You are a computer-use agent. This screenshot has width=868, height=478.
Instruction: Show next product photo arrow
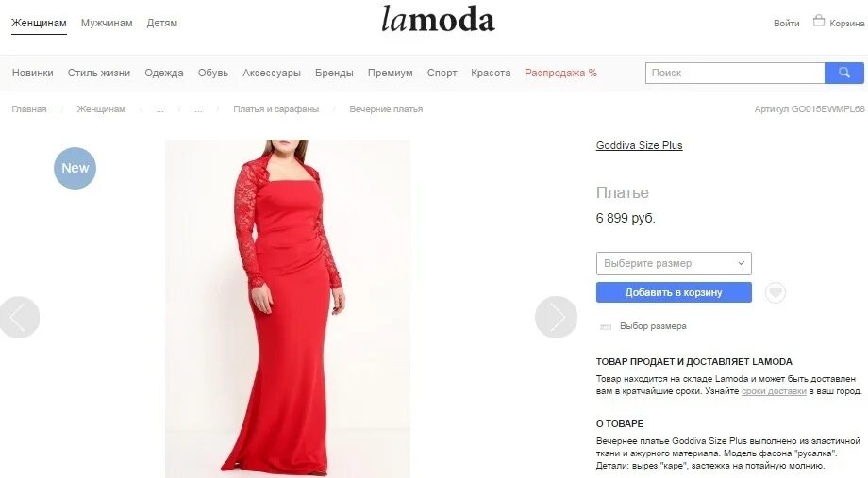556,317
